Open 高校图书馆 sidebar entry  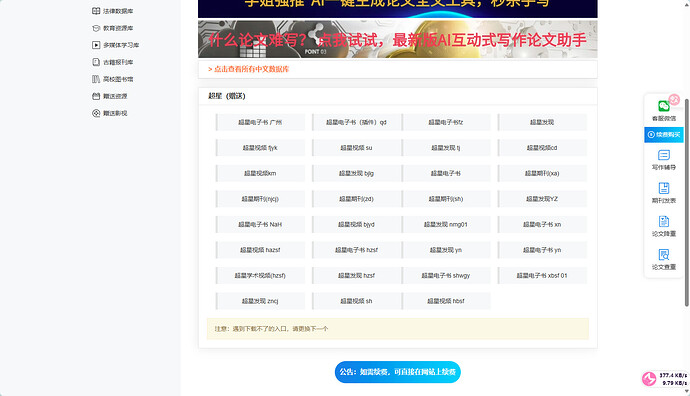(x=113, y=79)
